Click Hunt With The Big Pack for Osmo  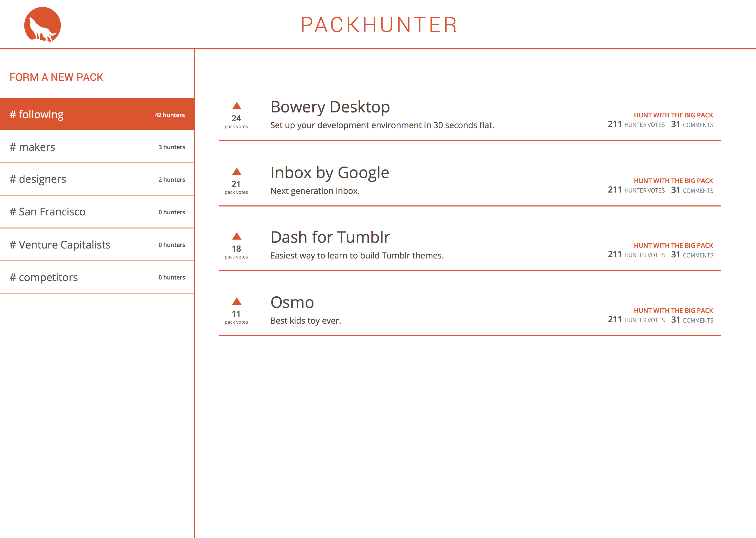point(673,311)
